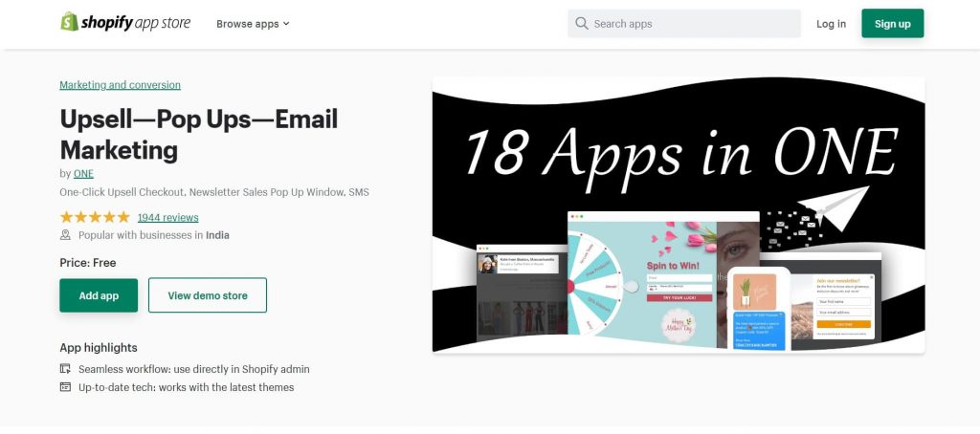Click the app title Upsell—Pop Ups—Email Marketing
The width and height of the screenshot is (980, 434).
[x=199, y=134]
